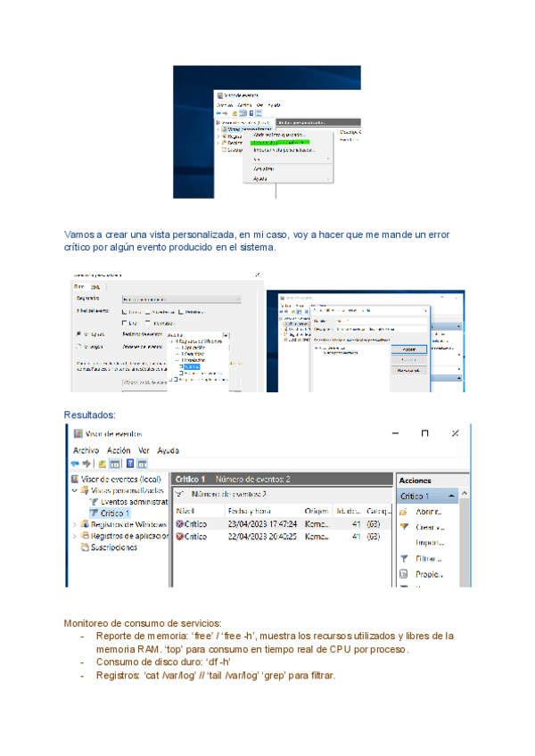Click the Visor de eventos title icon in results window
The image size is (535, 756).
(x=78, y=433)
